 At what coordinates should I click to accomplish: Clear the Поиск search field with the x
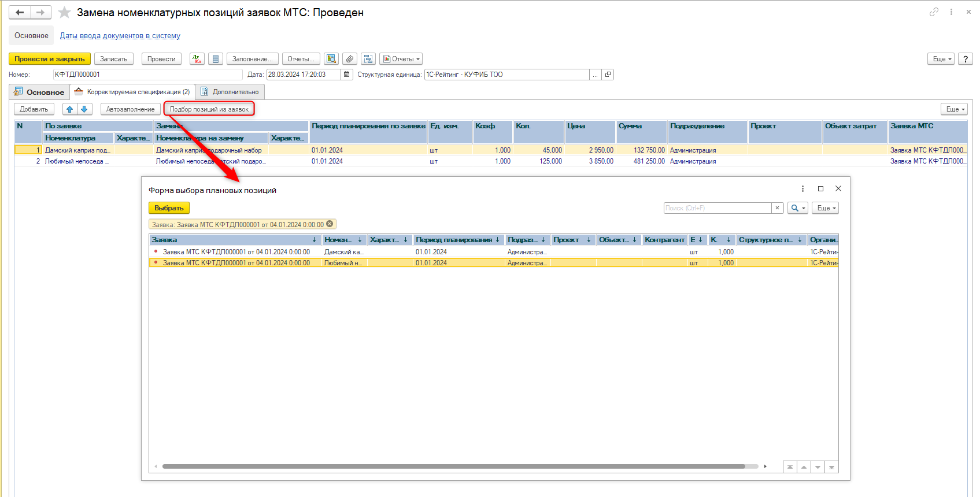pos(777,208)
